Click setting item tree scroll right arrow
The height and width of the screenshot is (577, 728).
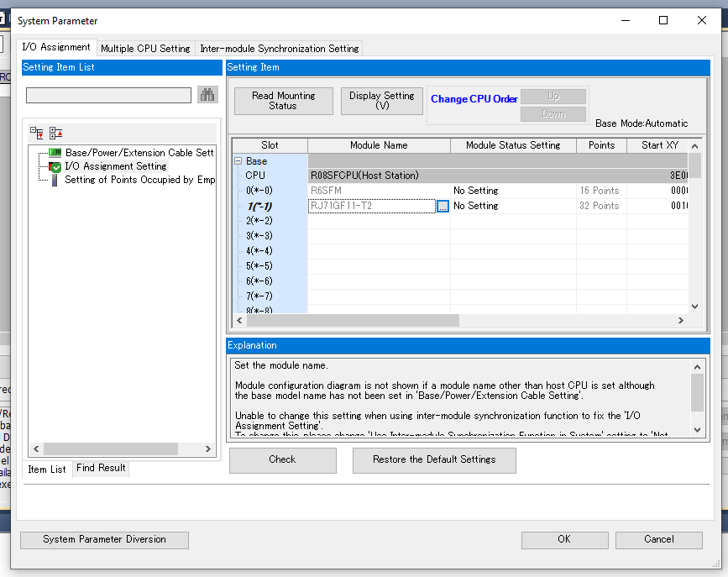pos(208,448)
